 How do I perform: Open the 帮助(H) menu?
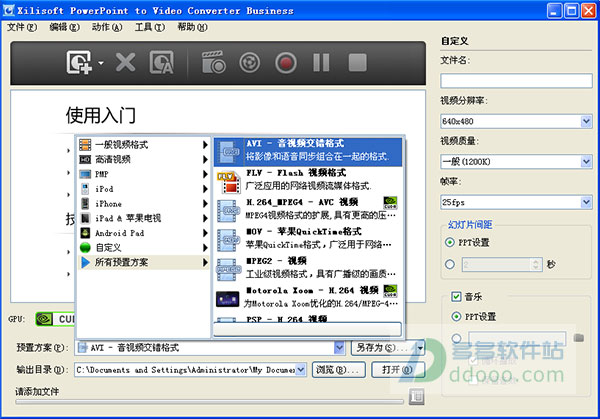coord(192,27)
